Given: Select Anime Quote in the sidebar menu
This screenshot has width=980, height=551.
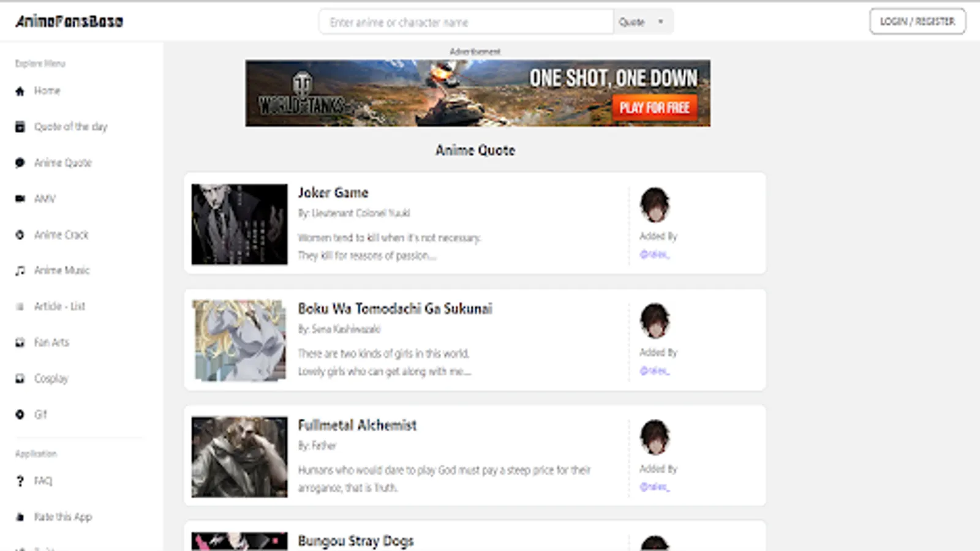Looking at the screenshot, I should tap(63, 163).
